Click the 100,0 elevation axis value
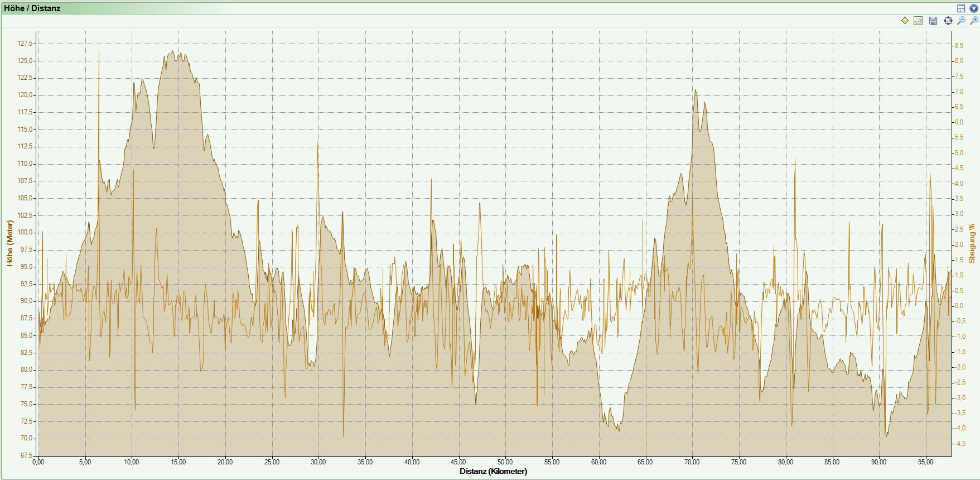 (26, 232)
